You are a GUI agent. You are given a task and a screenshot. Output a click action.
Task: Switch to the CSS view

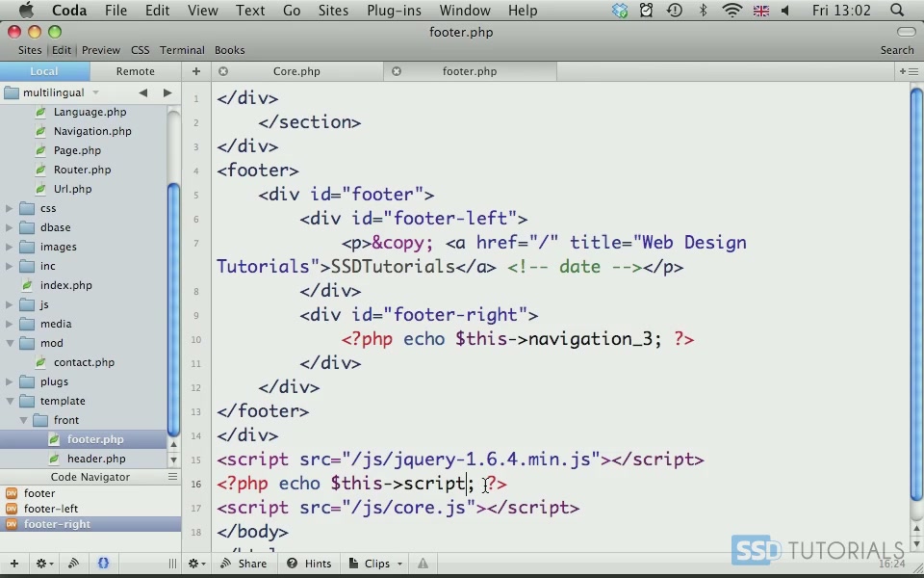pyautogui.click(x=141, y=50)
